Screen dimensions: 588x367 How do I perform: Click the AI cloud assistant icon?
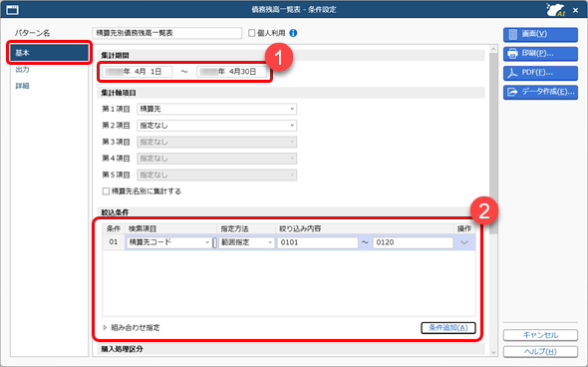pyautogui.click(x=556, y=9)
